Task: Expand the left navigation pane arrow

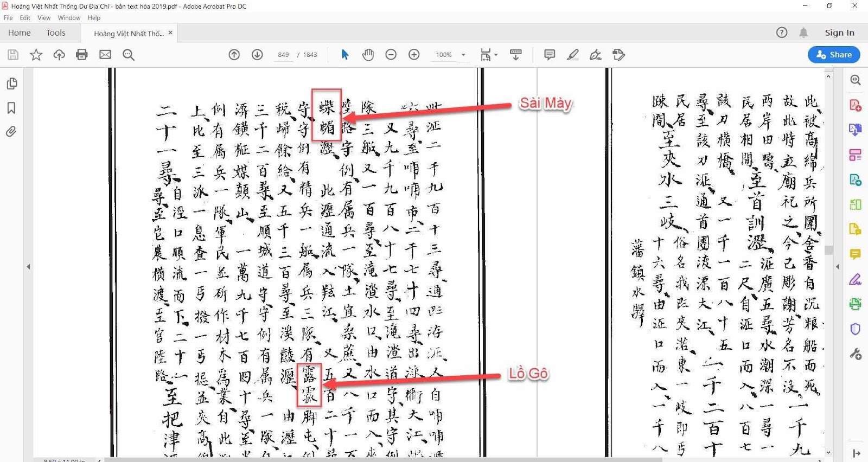Action: tap(28, 266)
